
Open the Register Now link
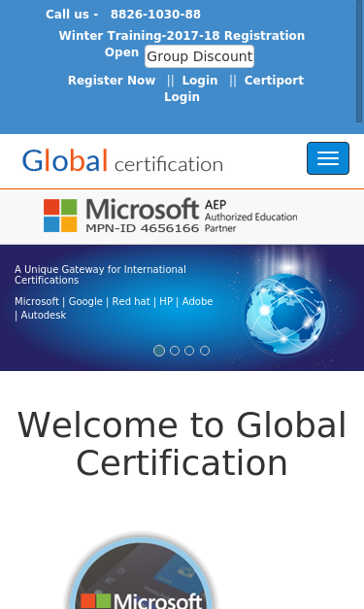pyautogui.click(x=112, y=81)
